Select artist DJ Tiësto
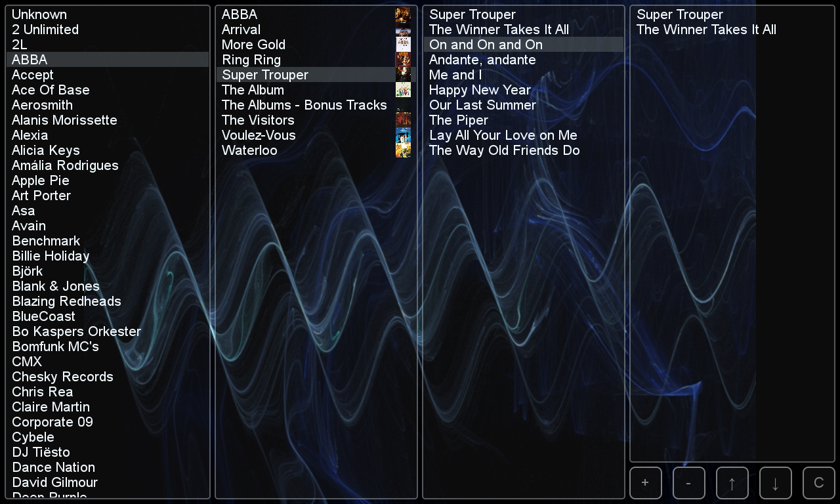Screen dimensions: 840x504 108,452
